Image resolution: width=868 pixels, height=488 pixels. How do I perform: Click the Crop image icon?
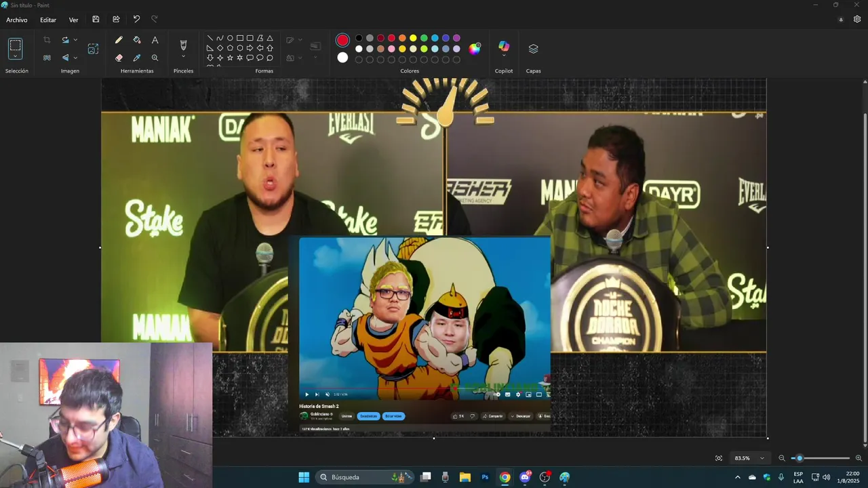click(47, 40)
